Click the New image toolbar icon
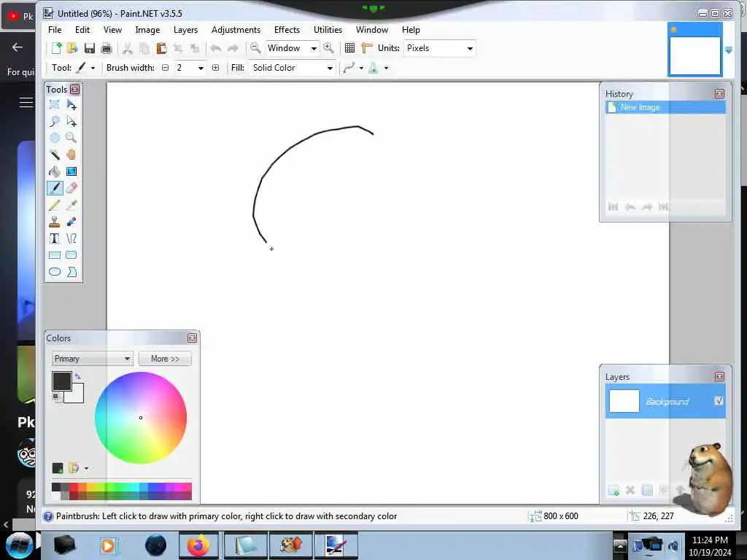The image size is (747, 560). click(x=57, y=47)
